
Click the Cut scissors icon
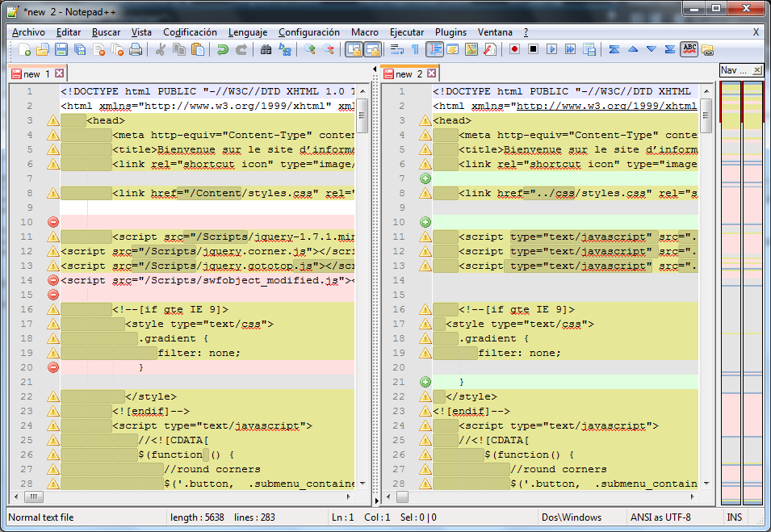click(161, 50)
